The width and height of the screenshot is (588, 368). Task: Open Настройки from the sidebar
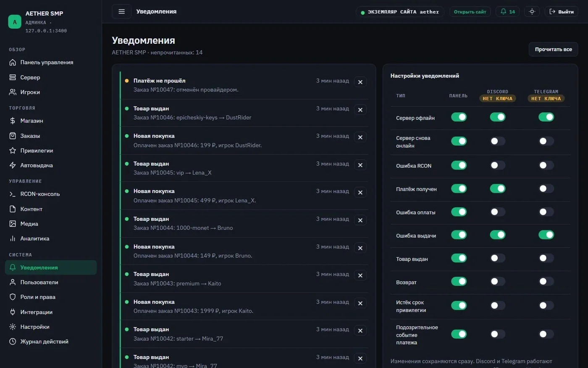(x=51, y=327)
